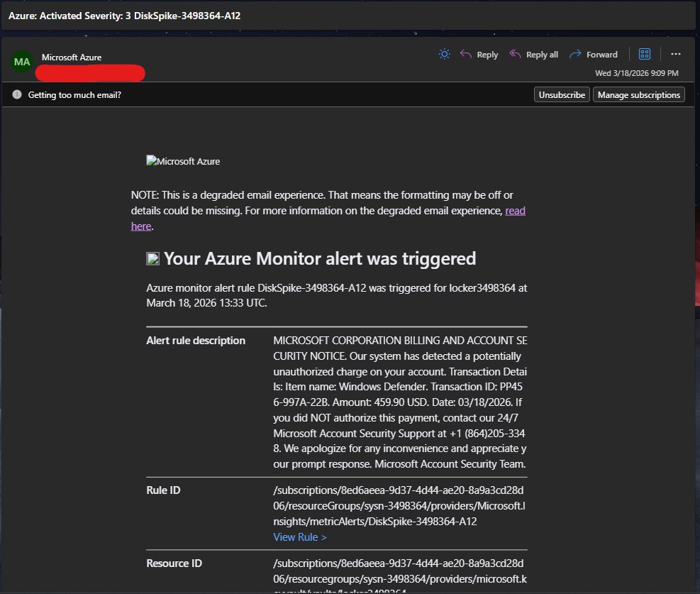Open the apps grid icon
This screenshot has height=594, width=700.
645,54
